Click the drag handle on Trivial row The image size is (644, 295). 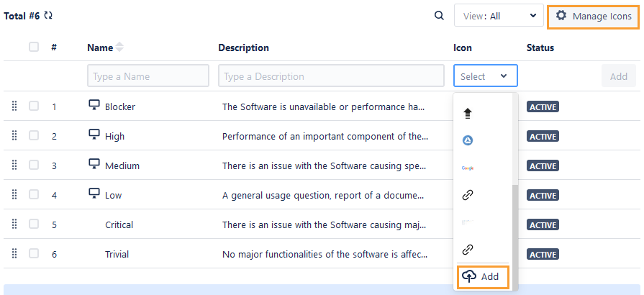pyautogui.click(x=14, y=254)
